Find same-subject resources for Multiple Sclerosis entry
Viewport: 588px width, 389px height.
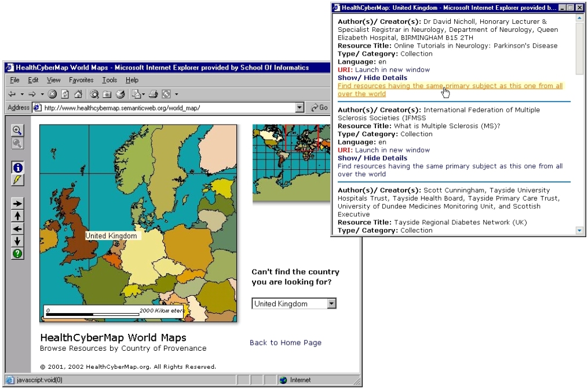coord(450,170)
